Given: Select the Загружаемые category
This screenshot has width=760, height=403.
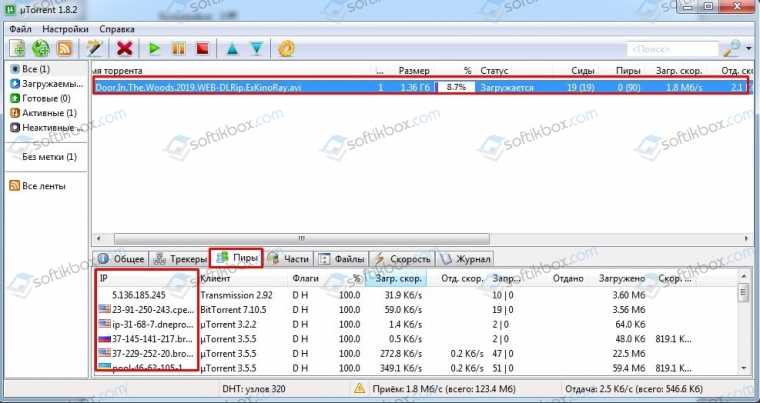Looking at the screenshot, I should coord(47,84).
